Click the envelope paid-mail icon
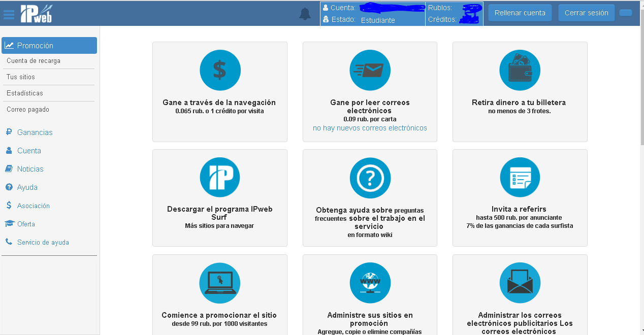The image size is (644, 335). (x=370, y=70)
